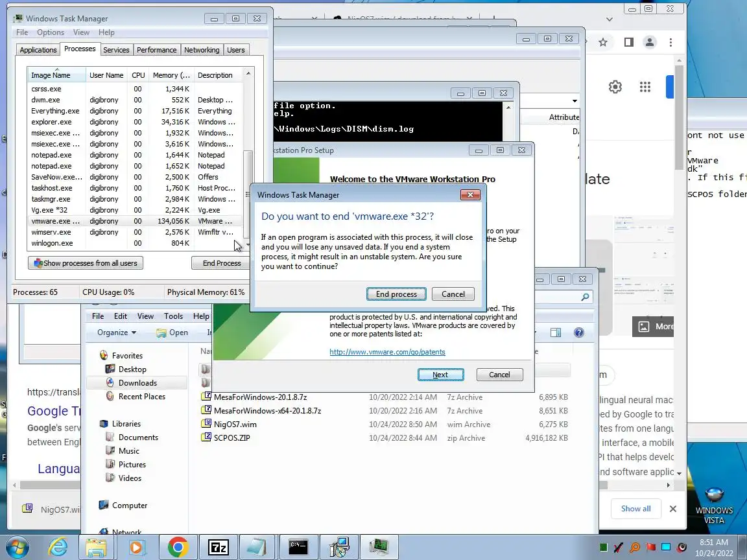Open 7-Zip from the taskbar
Viewport: 747px width, 560px height.
pyautogui.click(x=218, y=547)
